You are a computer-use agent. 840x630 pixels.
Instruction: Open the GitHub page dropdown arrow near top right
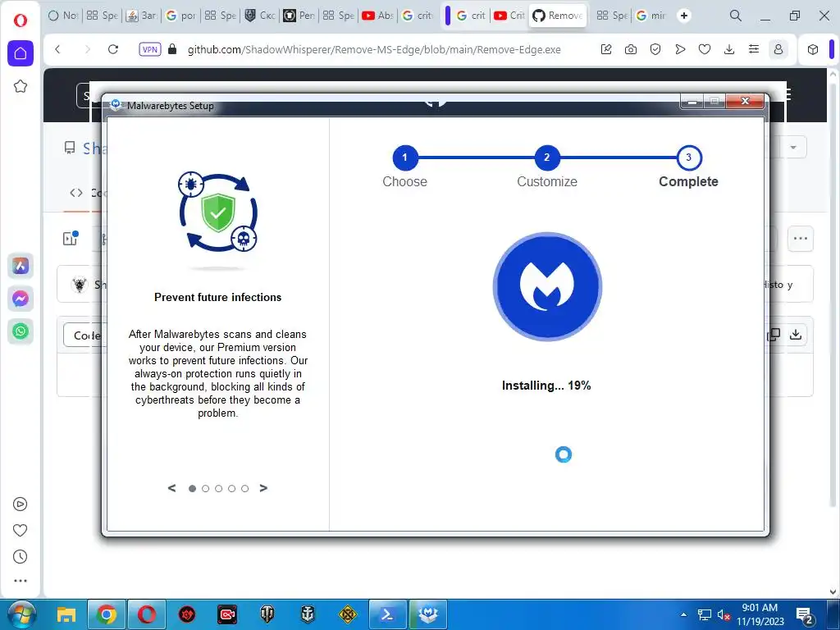(793, 148)
